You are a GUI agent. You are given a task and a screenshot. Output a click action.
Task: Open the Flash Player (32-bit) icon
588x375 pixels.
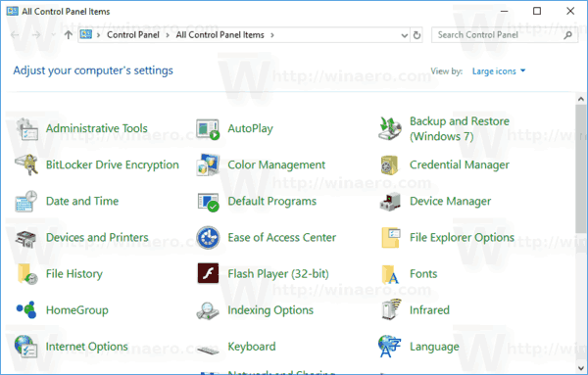(x=208, y=273)
